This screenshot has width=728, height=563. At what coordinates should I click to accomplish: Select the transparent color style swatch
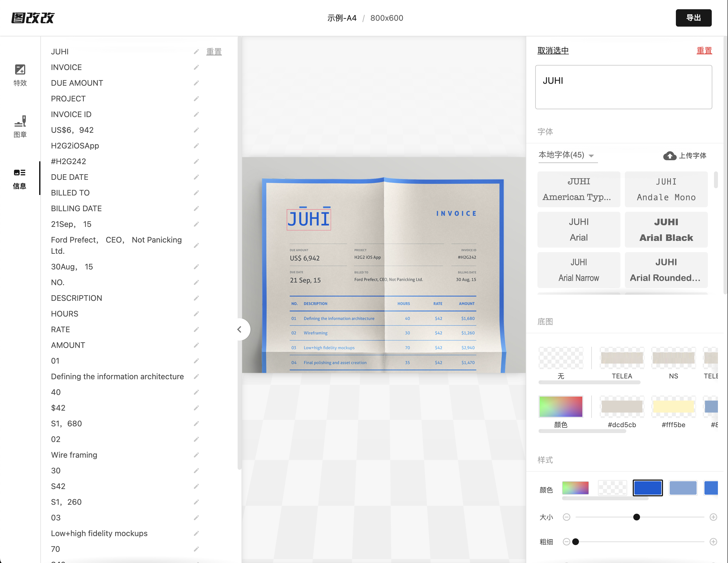point(612,488)
